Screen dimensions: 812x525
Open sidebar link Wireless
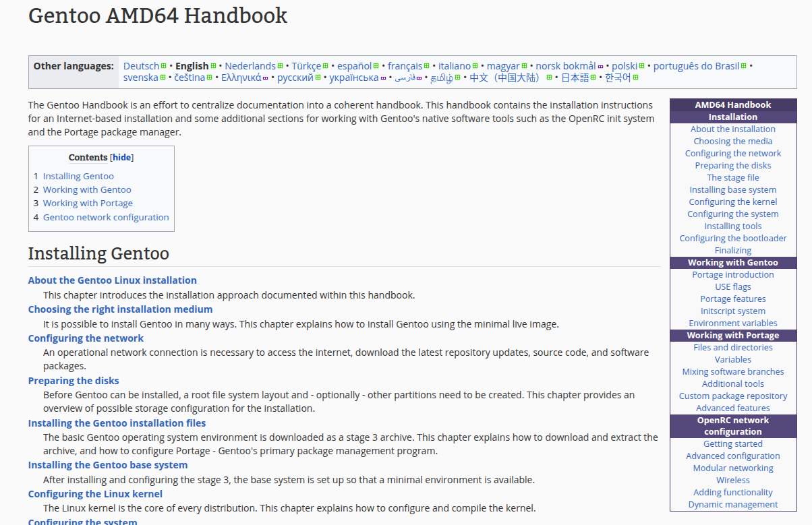click(733, 480)
